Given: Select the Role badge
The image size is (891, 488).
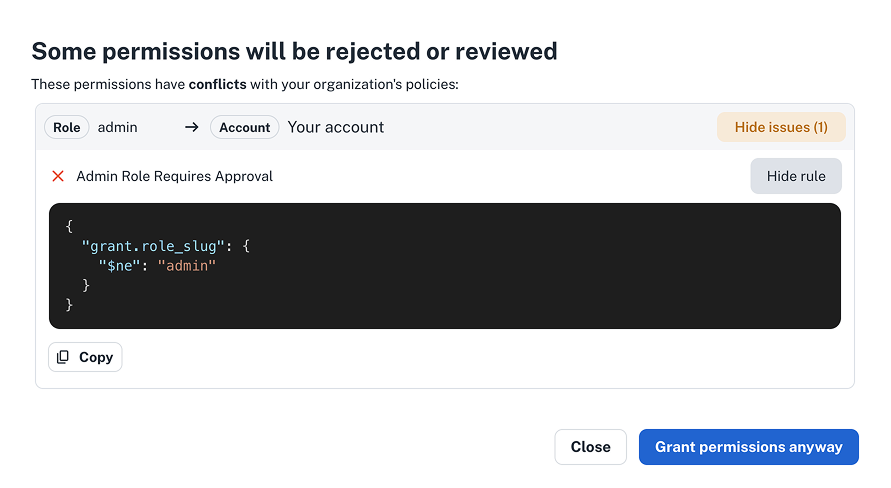Looking at the screenshot, I should 67,127.
